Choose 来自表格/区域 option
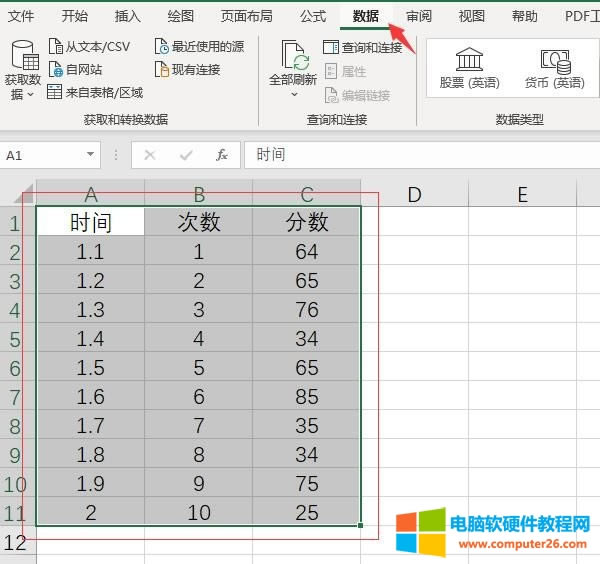The width and height of the screenshot is (600, 564). tap(95, 93)
